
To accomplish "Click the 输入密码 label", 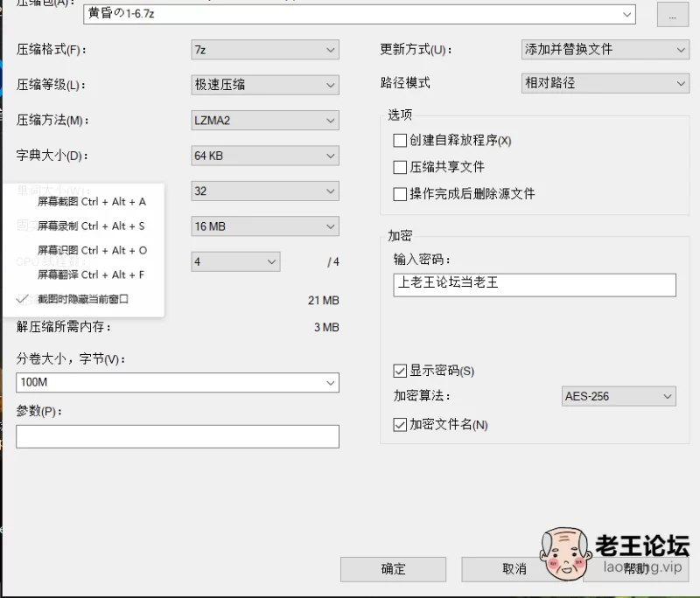I will pyautogui.click(x=422, y=260).
